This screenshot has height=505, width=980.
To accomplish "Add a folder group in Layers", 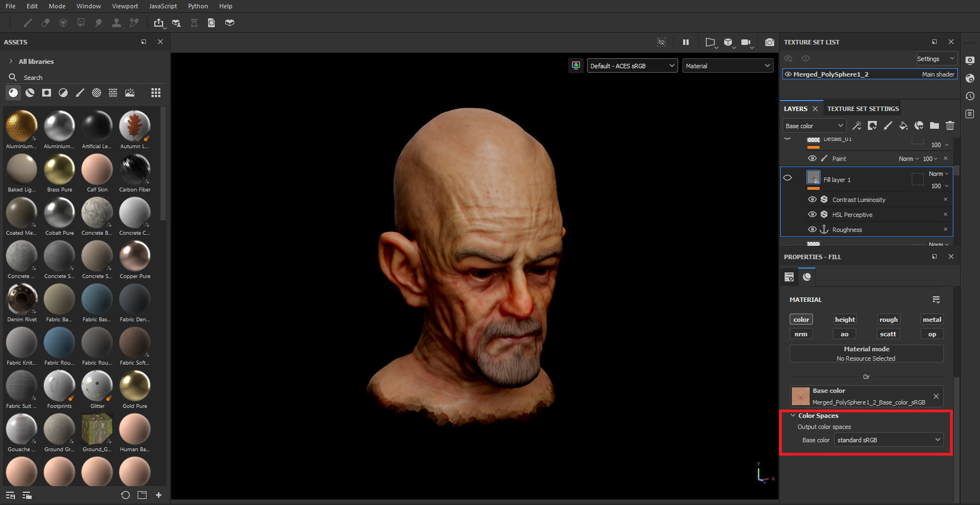I will (x=934, y=126).
